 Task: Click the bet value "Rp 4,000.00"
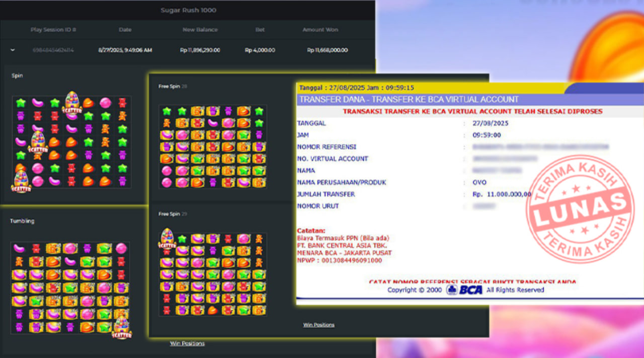260,50
